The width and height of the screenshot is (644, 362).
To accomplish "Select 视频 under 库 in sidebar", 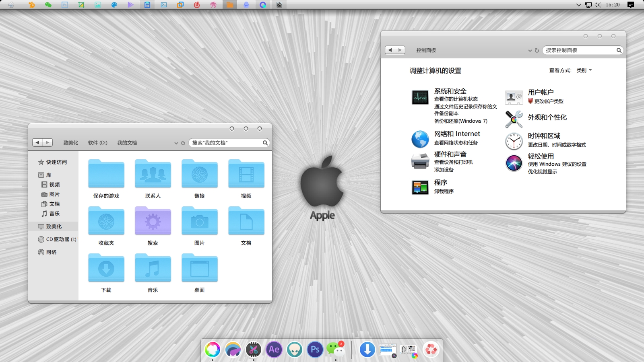I will 51,185.
